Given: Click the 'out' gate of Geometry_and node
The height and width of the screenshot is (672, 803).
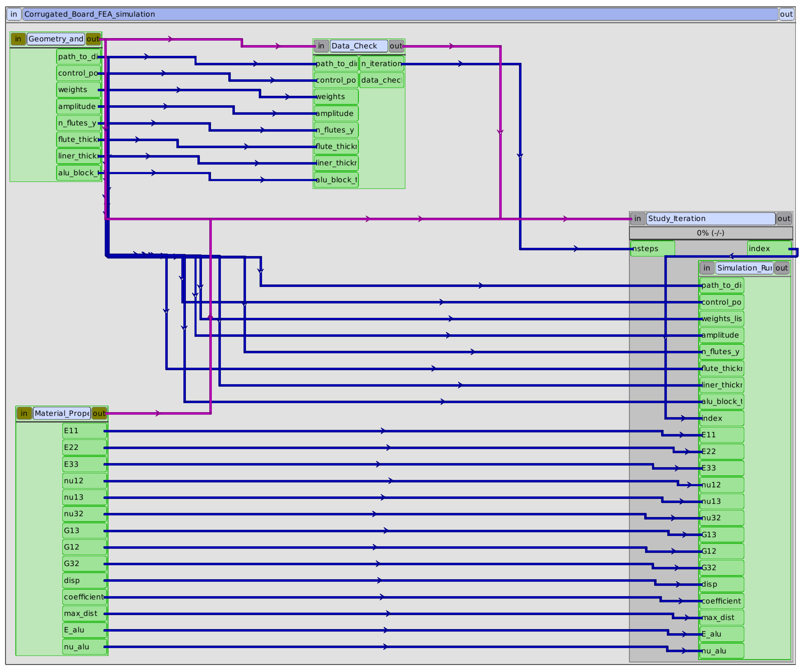Looking at the screenshot, I should 93,39.
